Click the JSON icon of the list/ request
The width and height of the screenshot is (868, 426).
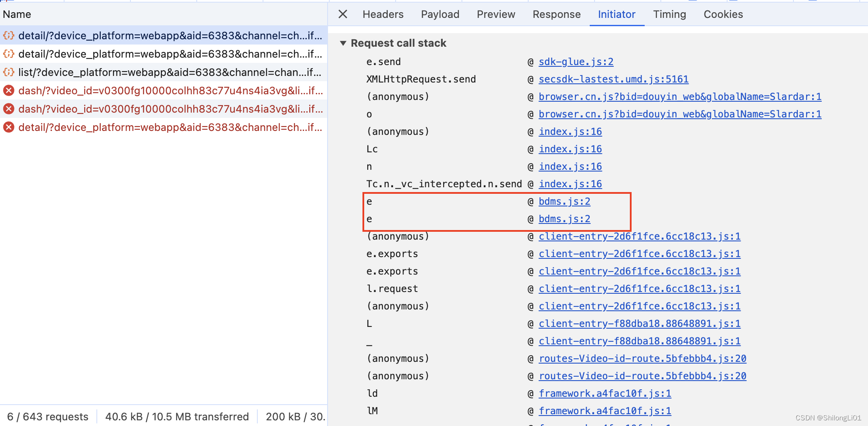9,72
